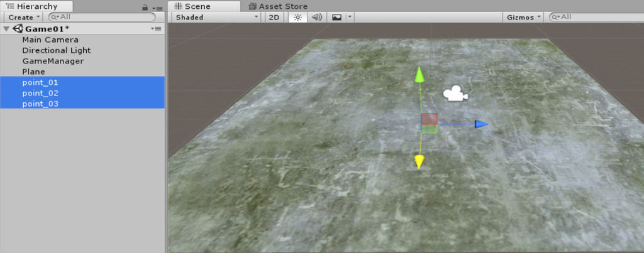Image resolution: width=644 pixels, height=253 pixels.
Task: Click the blue Z-axis arrow handle
Action: pos(481,124)
